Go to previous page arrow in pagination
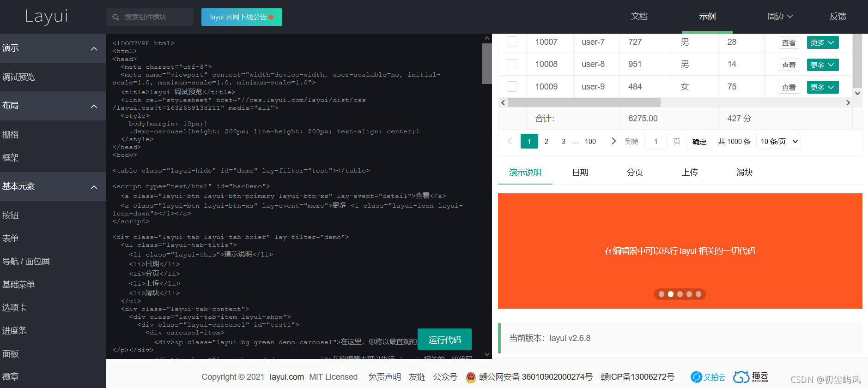Viewport: 868px width, 388px height. click(510, 141)
